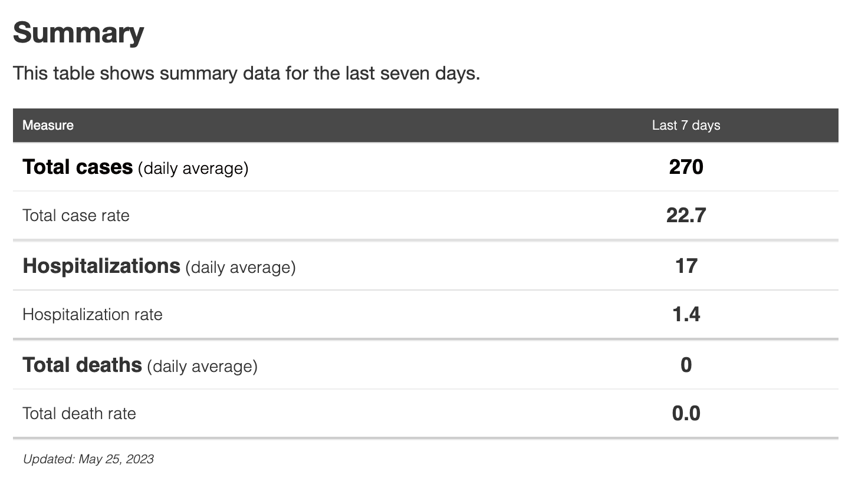Viewport: 868px width, 501px height.
Task: Click the Total deaths daily average value 0
Action: [686, 365]
